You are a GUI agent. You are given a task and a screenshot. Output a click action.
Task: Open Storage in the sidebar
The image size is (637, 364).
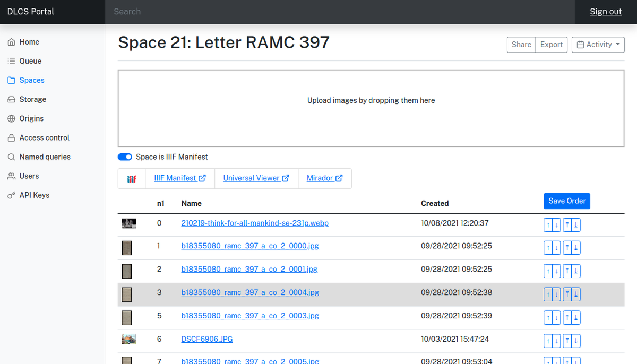[x=32, y=99]
